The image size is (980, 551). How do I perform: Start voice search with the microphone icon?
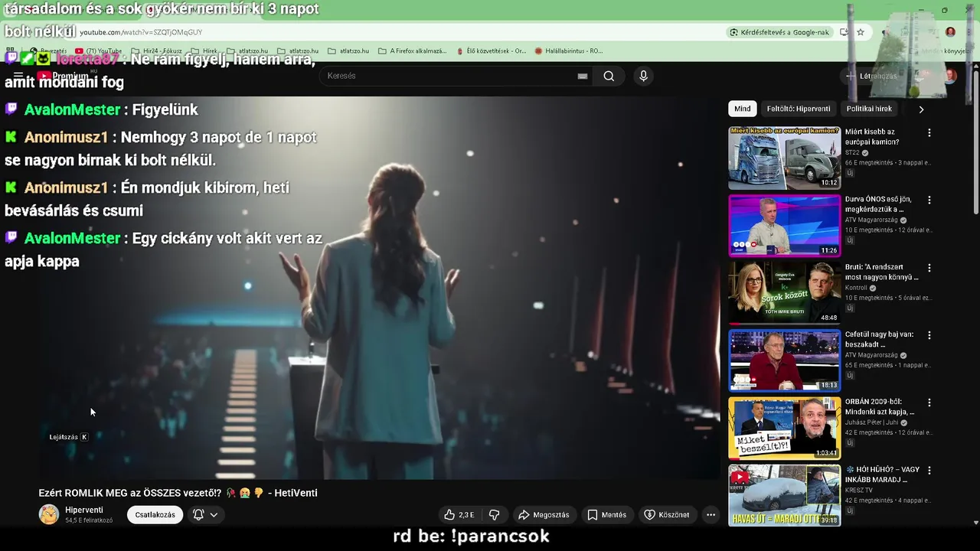coord(643,76)
